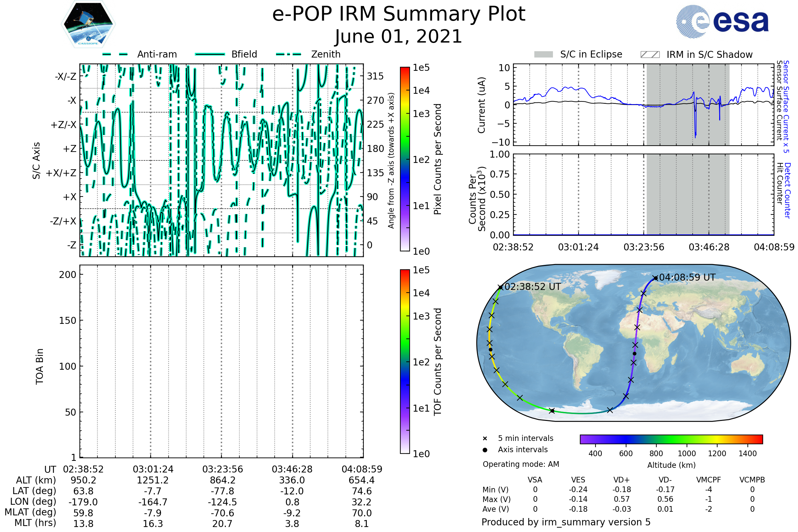Click the CASSIOPE mission logo

(88, 24)
